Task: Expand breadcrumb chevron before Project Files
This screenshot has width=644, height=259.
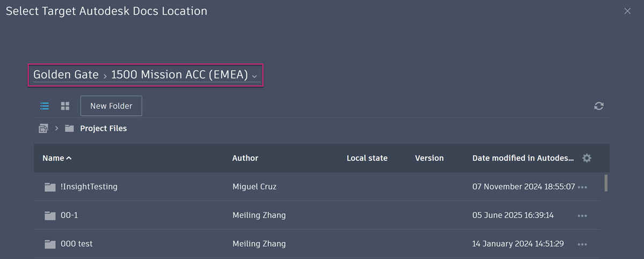Action: coord(56,129)
